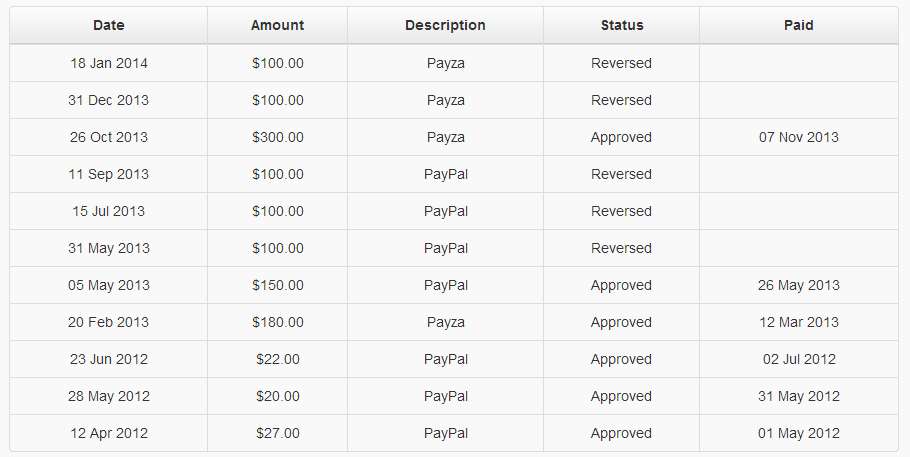Click the $150.00 amount cell
The width and height of the screenshot is (910, 457).
pos(278,285)
